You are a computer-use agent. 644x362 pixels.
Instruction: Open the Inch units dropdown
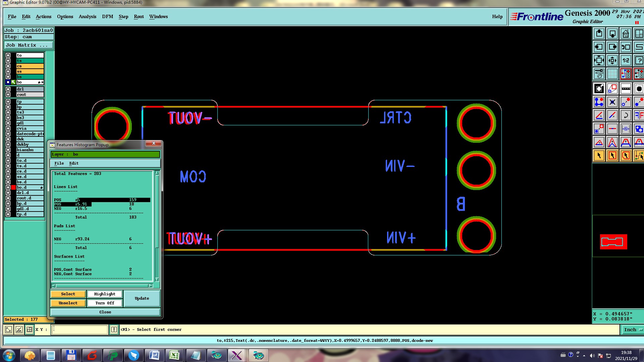pyautogui.click(x=633, y=330)
